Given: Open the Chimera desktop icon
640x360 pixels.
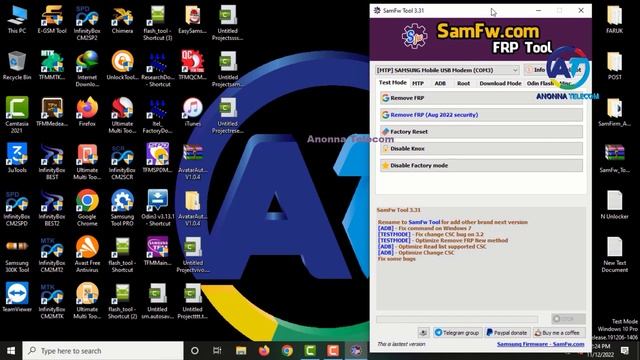Looking at the screenshot, I should pos(122,20).
